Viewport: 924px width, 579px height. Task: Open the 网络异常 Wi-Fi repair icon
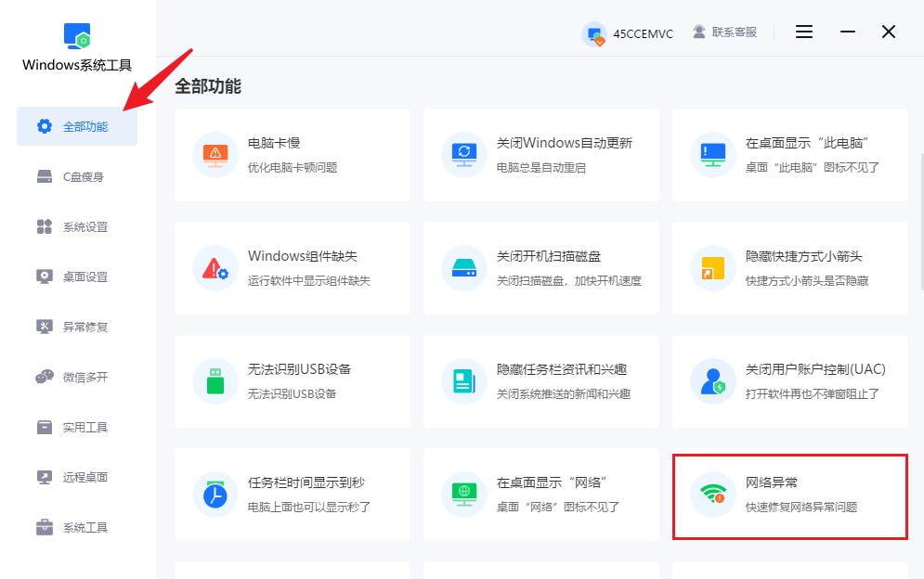coord(712,495)
